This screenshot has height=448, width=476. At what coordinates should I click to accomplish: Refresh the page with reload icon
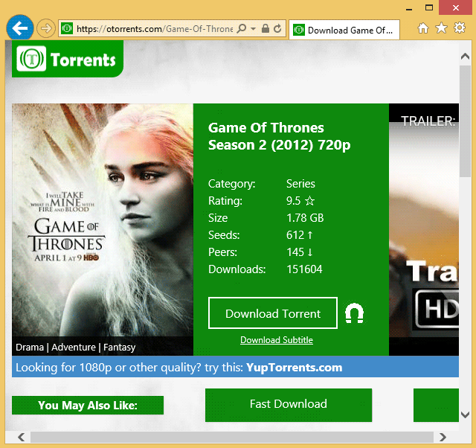[x=277, y=29]
